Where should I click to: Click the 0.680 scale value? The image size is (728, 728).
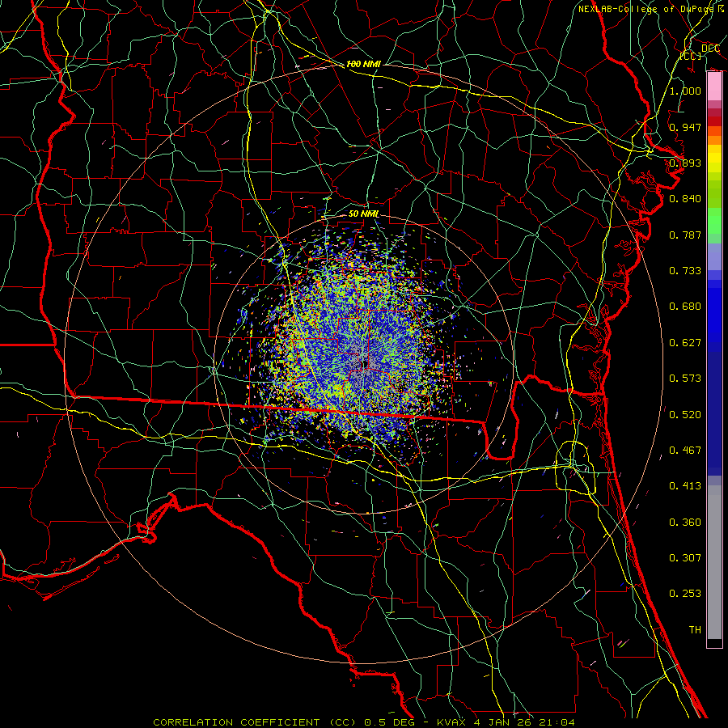pos(685,307)
